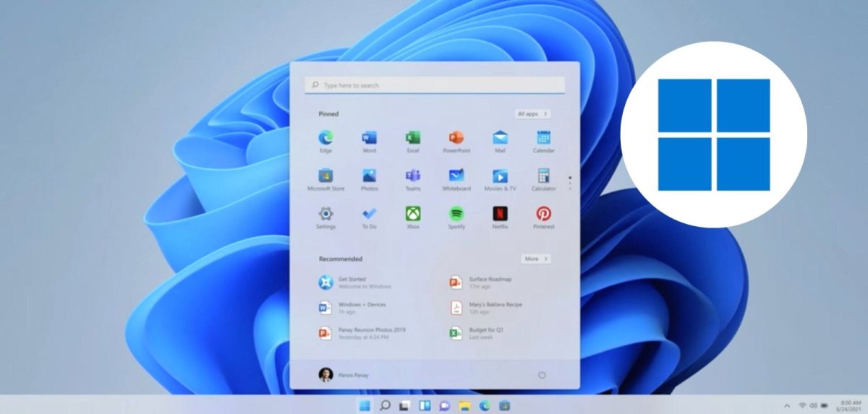Click the volume icon in system tray

coord(813,405)
